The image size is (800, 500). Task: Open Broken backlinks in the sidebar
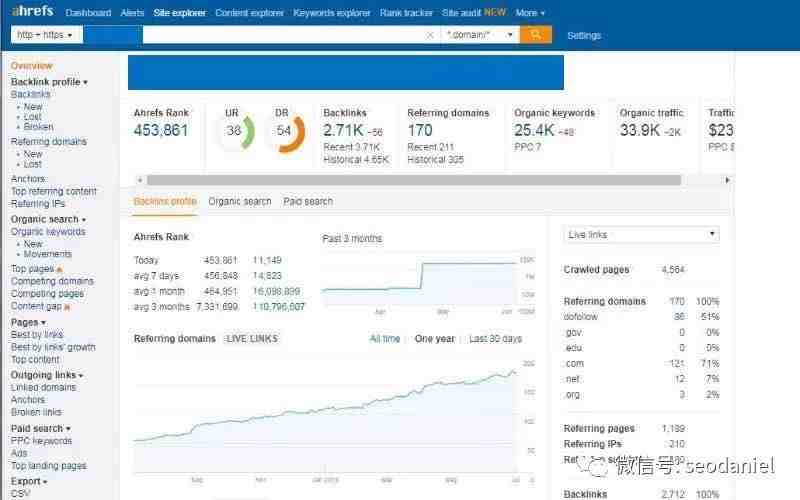point(38,127)
